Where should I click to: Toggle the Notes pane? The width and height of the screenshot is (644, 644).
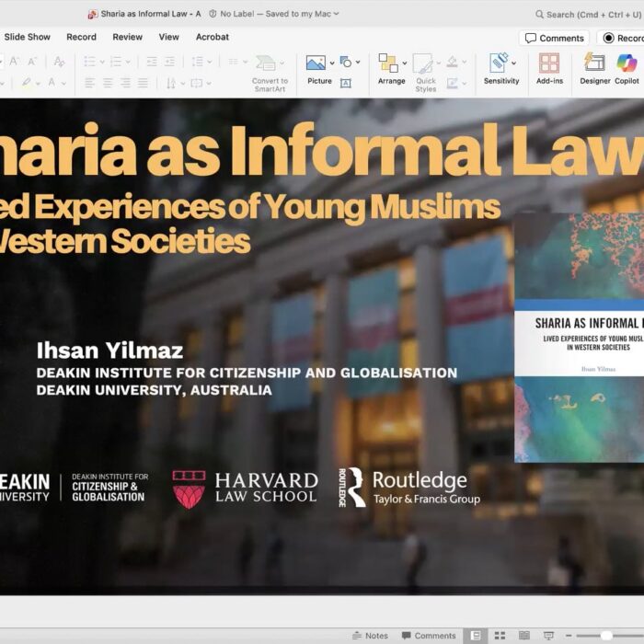pyautogui.click(x=370, y=635)
